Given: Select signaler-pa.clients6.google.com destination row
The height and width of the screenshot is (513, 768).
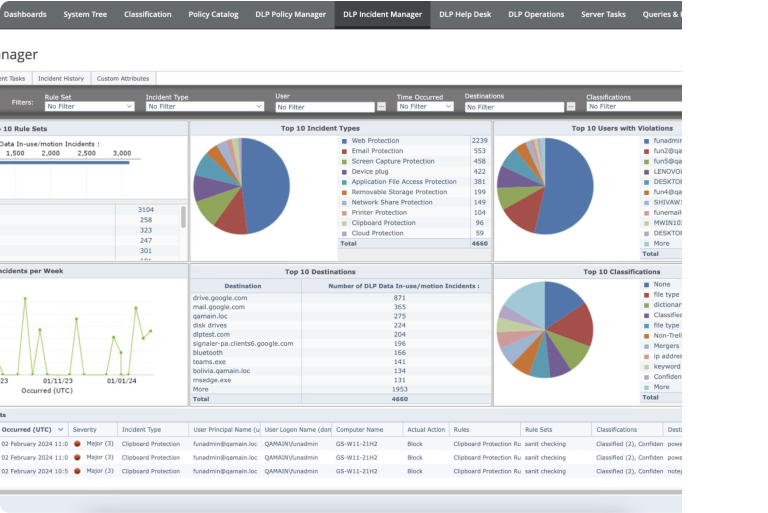Looking at the screenshot, I should 341,343.
